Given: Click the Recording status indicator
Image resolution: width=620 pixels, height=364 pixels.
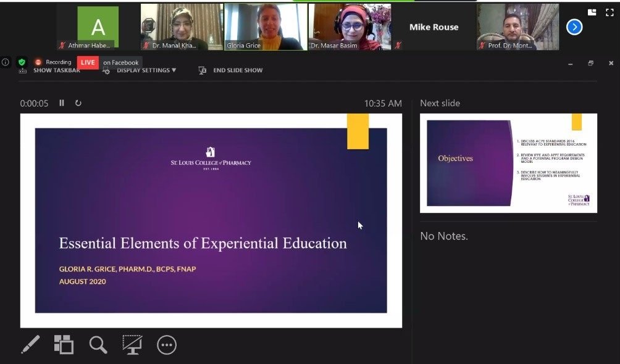Looking at the screenshot, I should 53,62.
